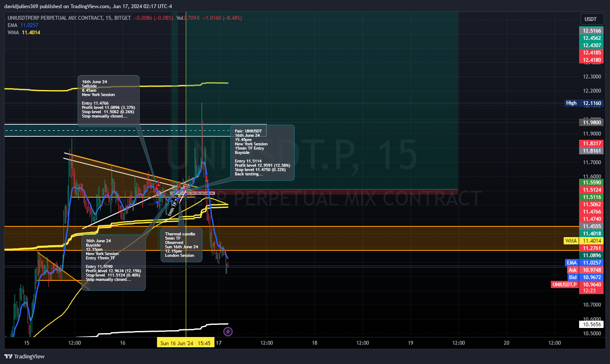This screenshot has width=610, height=364.
Task: Click the 11.2761 red price label
Action: click(592, 248)
